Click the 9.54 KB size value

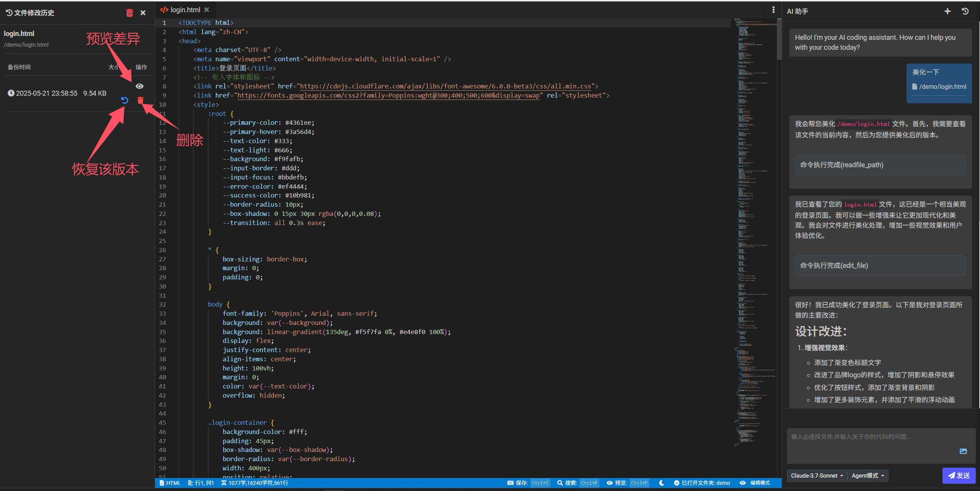95,93
